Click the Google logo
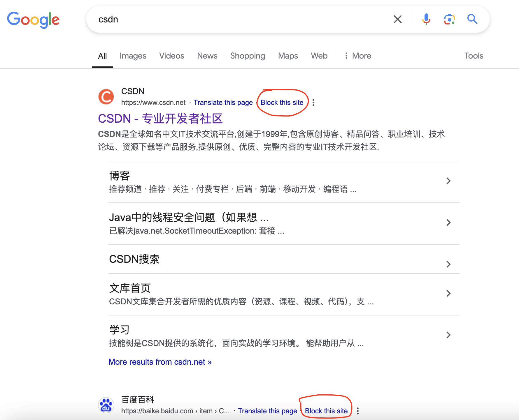 coord(33,20)
